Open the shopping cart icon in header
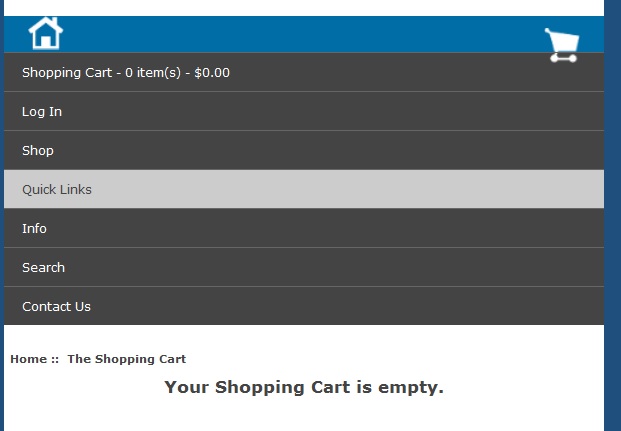This screenshot has height=431, width=621. click(x=562, y=45)
